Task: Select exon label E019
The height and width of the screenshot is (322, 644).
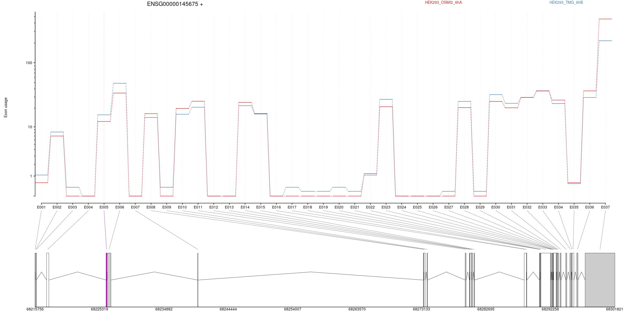Action: point(323,207)
